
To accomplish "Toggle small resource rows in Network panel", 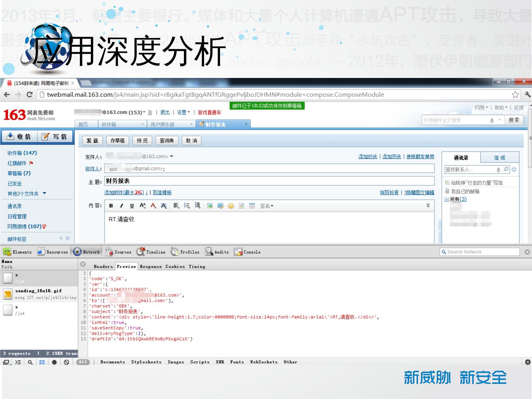I will click(42, 362).
